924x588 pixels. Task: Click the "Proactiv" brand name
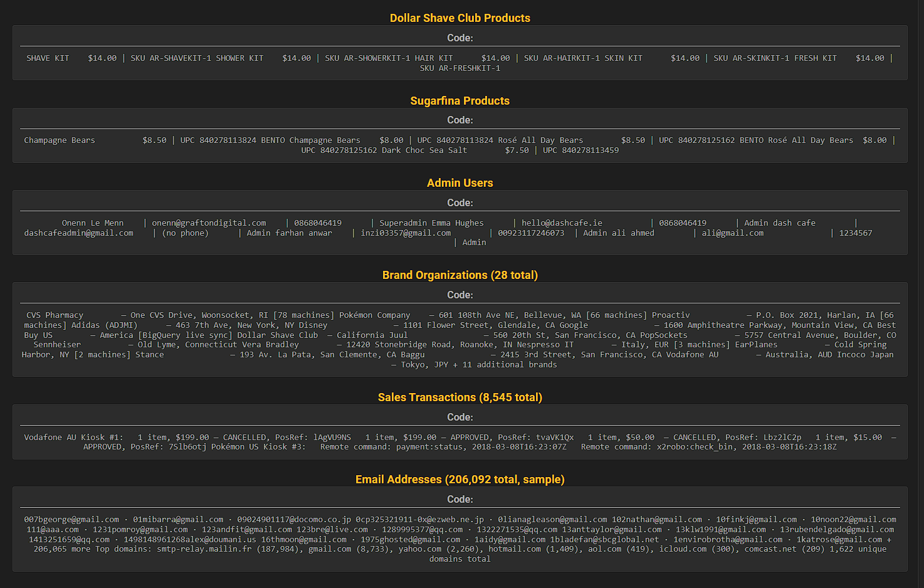(671, 315)
